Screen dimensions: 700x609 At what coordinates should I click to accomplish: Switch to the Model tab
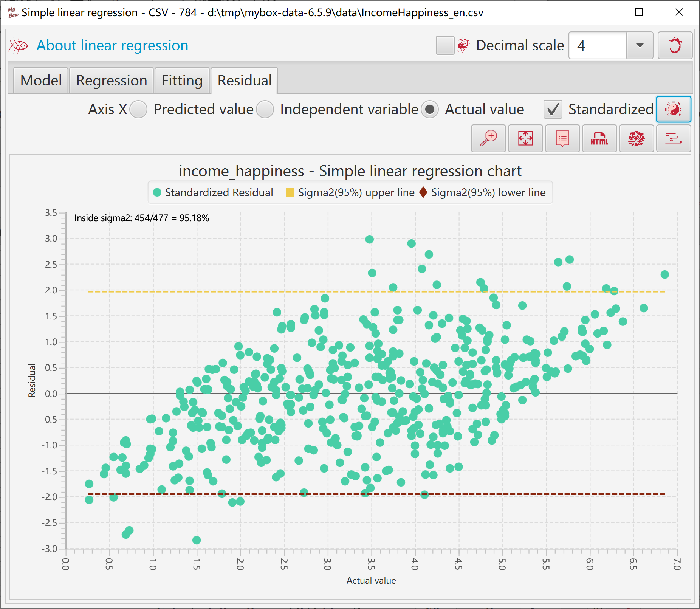(41, 81)
